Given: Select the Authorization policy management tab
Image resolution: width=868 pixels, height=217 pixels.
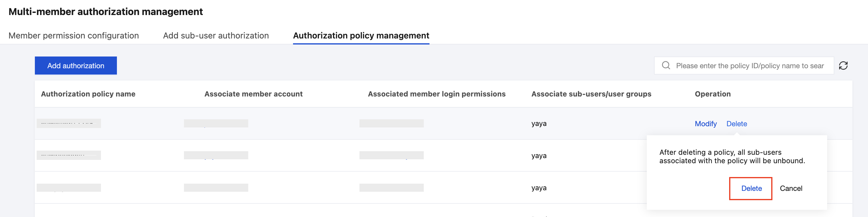Looking at the screenshot, I should pyautogui.click(x=361, y=35).
